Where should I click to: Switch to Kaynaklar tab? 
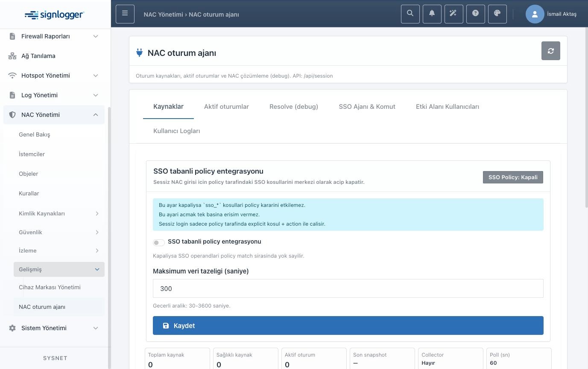168,107
